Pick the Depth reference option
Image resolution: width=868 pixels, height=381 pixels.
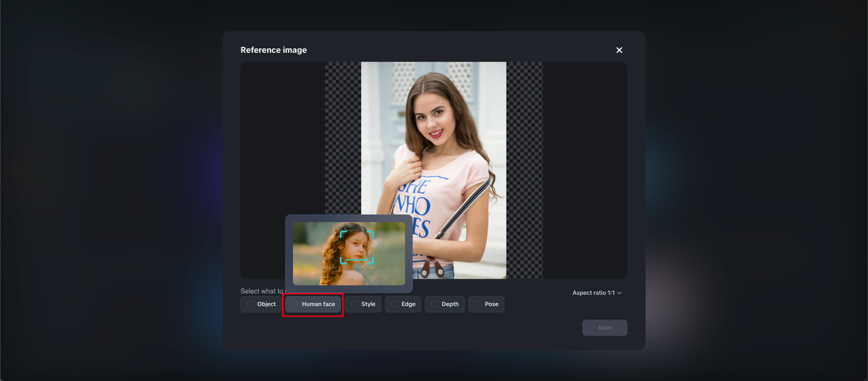(445, 304)
